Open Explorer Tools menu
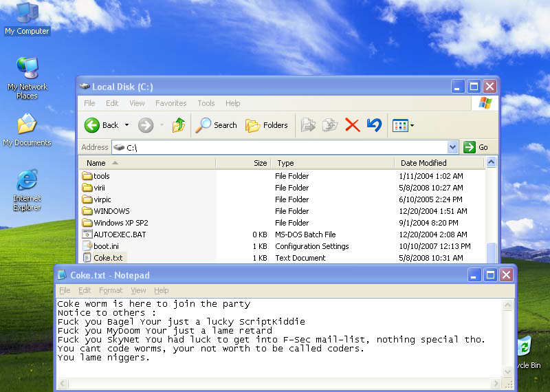550x392 pixels. pyautogui.click(x=206, y=103)
